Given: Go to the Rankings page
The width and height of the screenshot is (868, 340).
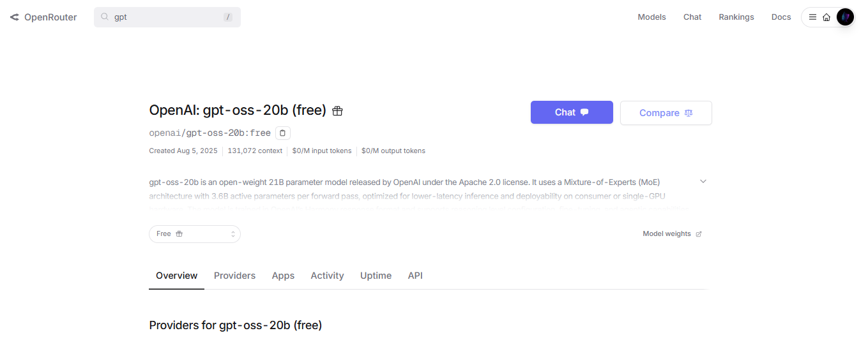Looking at the screenshot, I should pyautogui.click(x=736, y=17).
